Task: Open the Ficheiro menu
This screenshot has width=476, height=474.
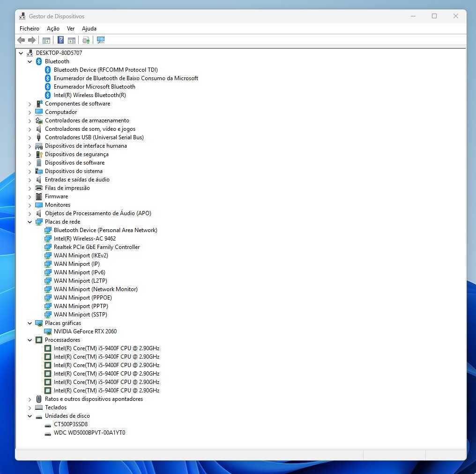Action: coord(30,29)
